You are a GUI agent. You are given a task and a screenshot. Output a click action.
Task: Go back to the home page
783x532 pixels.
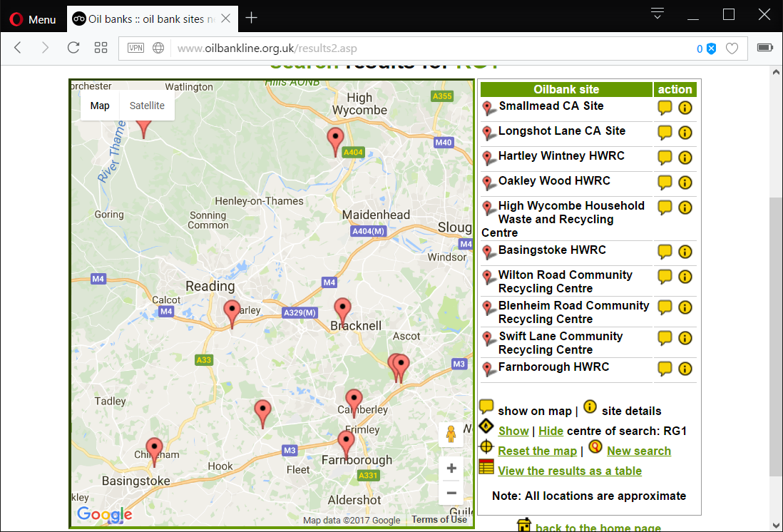598,527
